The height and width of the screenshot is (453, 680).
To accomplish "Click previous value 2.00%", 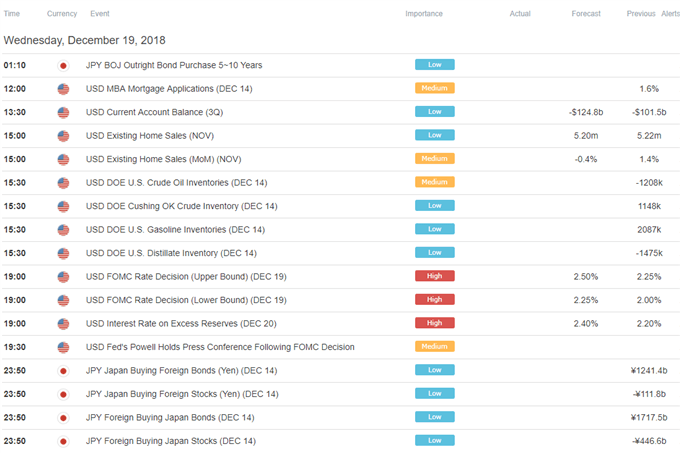I will [x=649, y=300].
